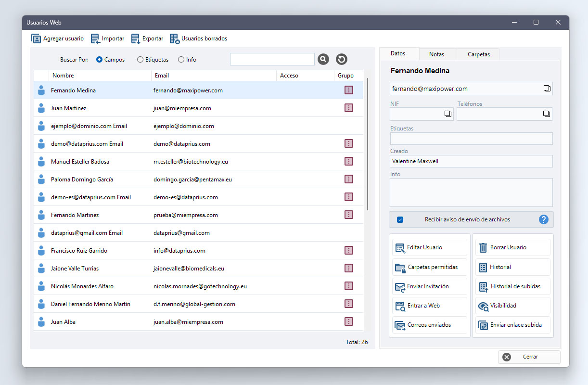Copy email with the copy icon

coord(547,89)
